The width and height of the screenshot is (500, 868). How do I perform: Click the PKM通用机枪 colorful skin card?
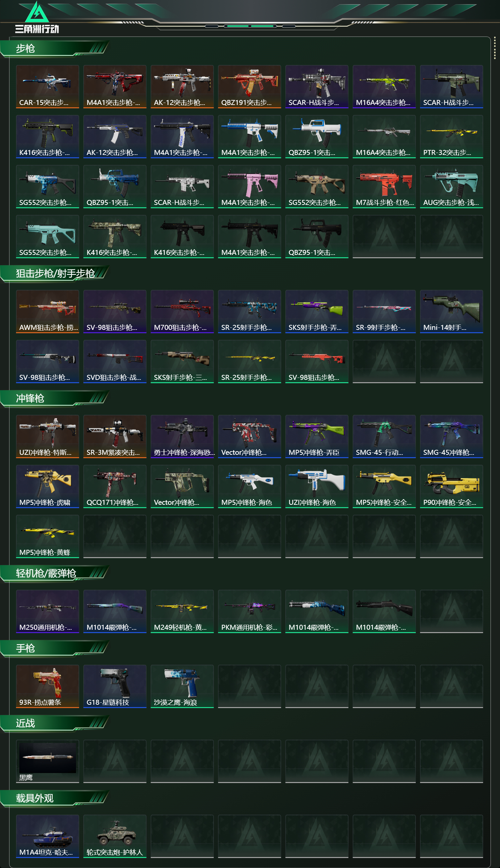click(x=249, y=611)
